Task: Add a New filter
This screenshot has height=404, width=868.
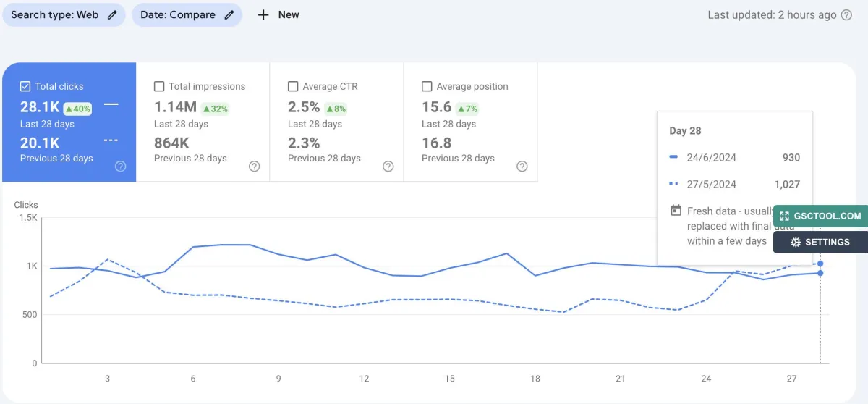Action: [x=278, y=14]
